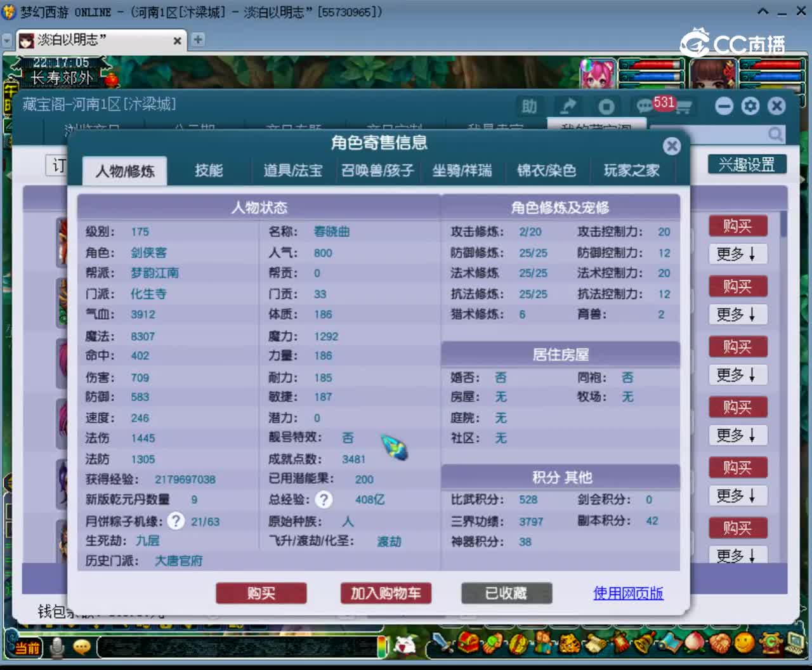This screenshot has width=812, height=670.
Task: Open 藏宝阁 settings gear icon
Action: click(x=750, y=106)
